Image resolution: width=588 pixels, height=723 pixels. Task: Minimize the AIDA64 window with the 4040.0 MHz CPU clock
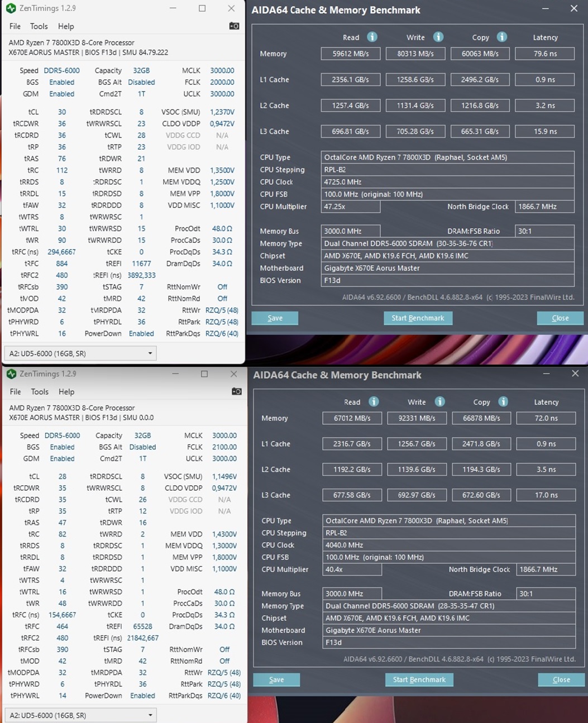point(546,374)
